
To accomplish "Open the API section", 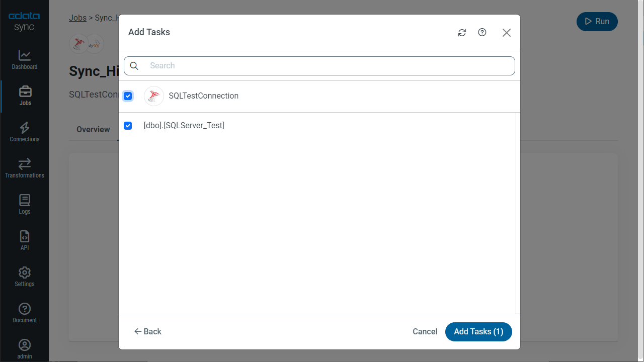I will (x=24, y=240).
